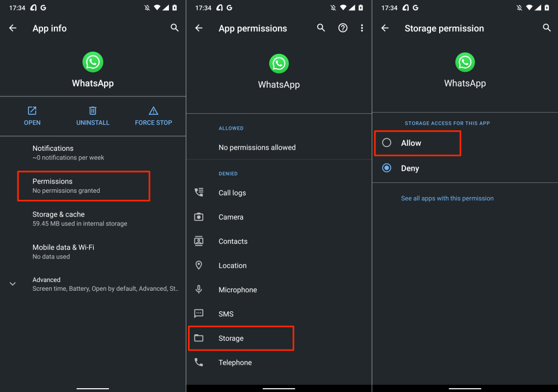The width and height of the screenshot is (558, 392).
Task: Select the Deny radio button
Action: (387, 168)
